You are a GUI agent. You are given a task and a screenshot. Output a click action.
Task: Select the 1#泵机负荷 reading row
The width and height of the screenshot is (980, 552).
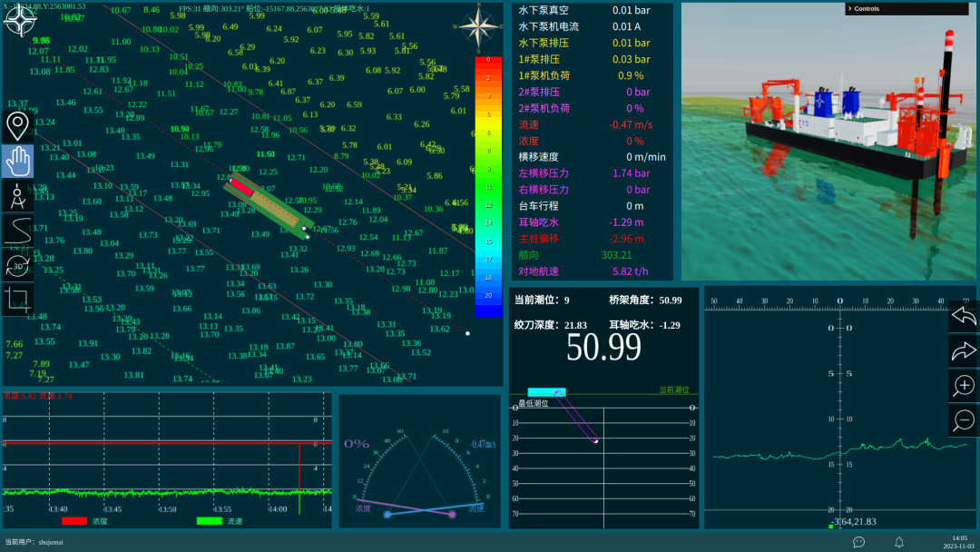(592, 75)
